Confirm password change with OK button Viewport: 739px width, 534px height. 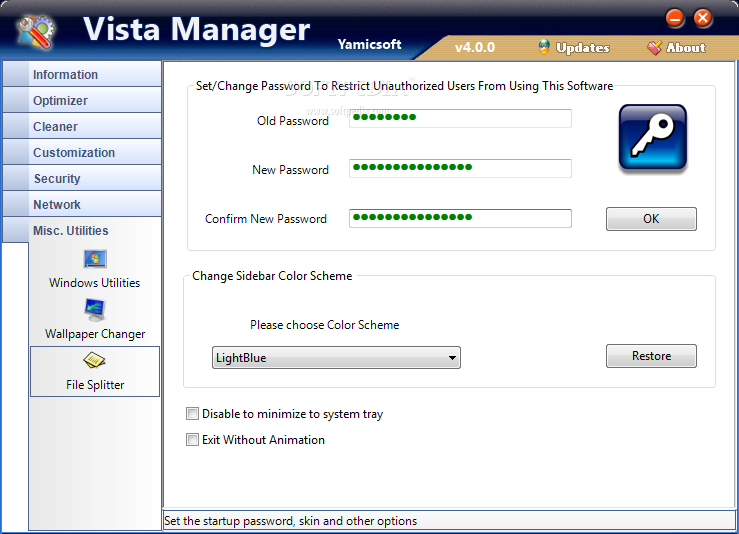point(651,219)
